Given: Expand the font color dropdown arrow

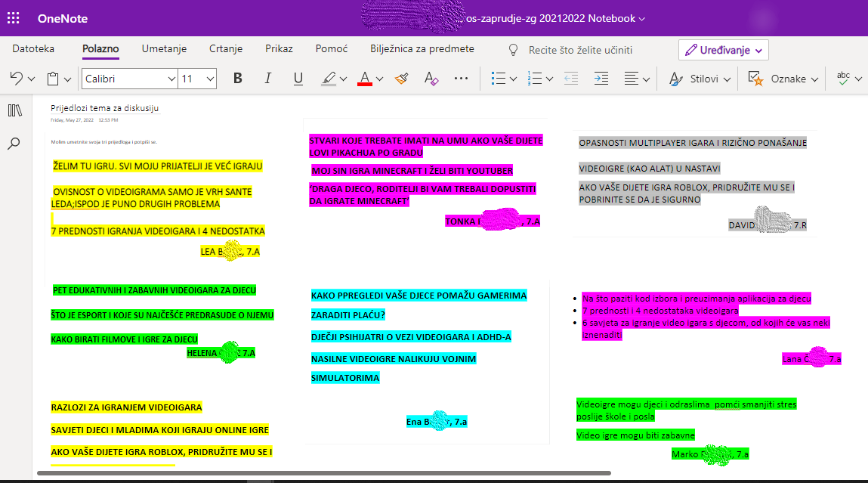Looking at the screenshot, I should click(x=379, y=79).
